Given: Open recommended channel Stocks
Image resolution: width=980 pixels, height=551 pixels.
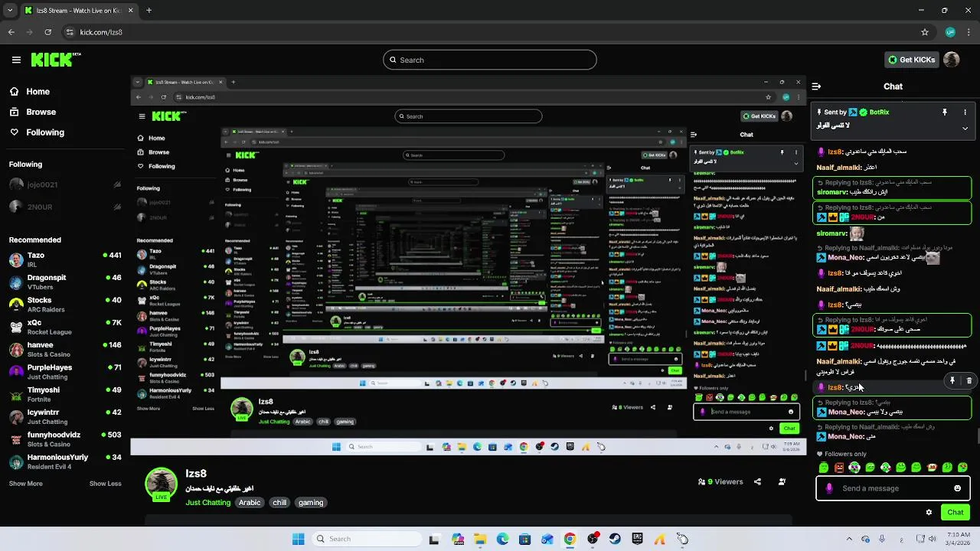Looking at the screenshot, I should 64,305.
